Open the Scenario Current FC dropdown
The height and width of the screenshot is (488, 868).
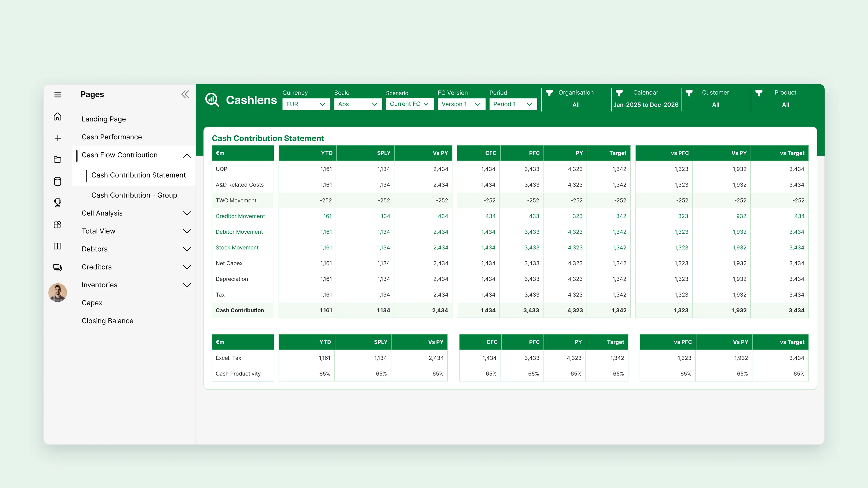(410, 104)
